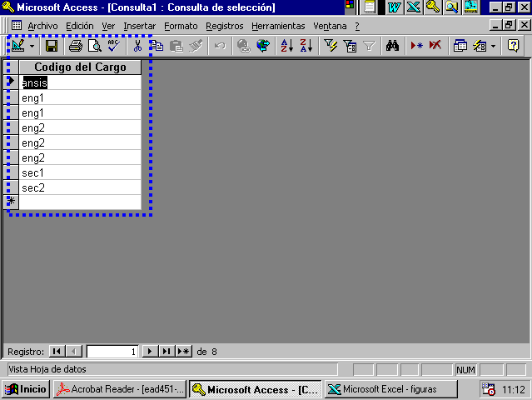Click the new record asterisk row selector
Viewport: 532px width, 400px height.
pos(11,202)
